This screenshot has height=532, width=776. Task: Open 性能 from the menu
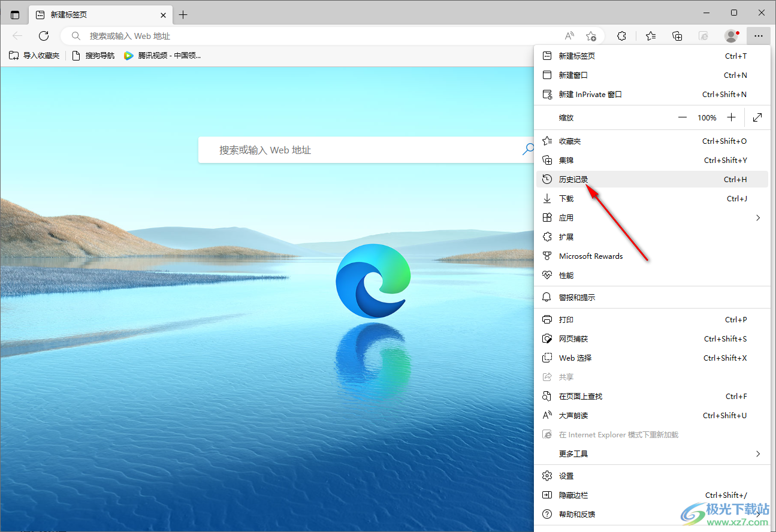(x=652, y=275)
